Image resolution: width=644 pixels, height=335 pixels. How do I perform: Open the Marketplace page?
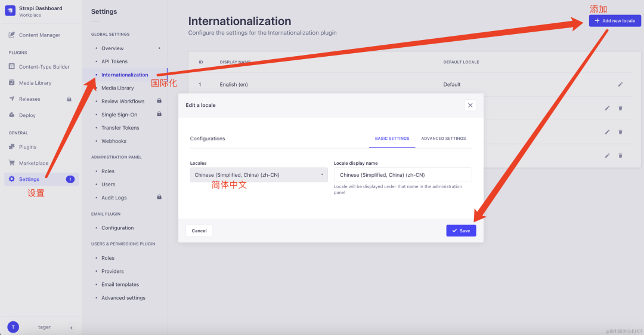click(29, 163)
